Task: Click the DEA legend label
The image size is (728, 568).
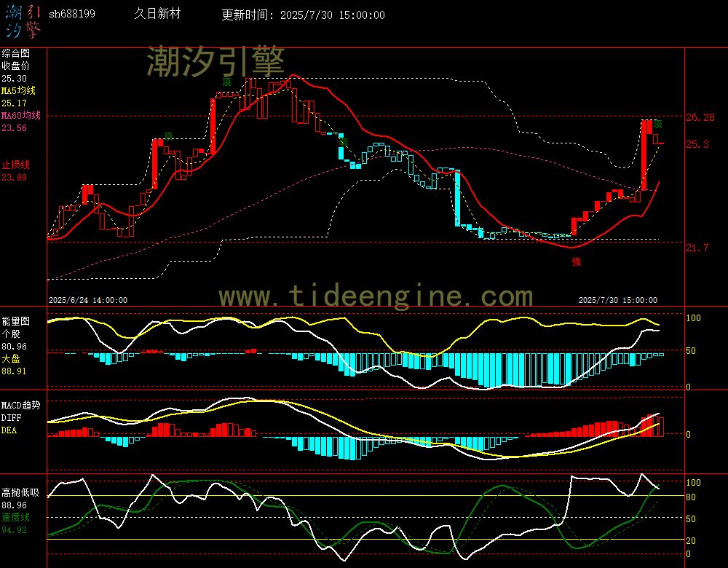Action: click(x=9, y=430)
